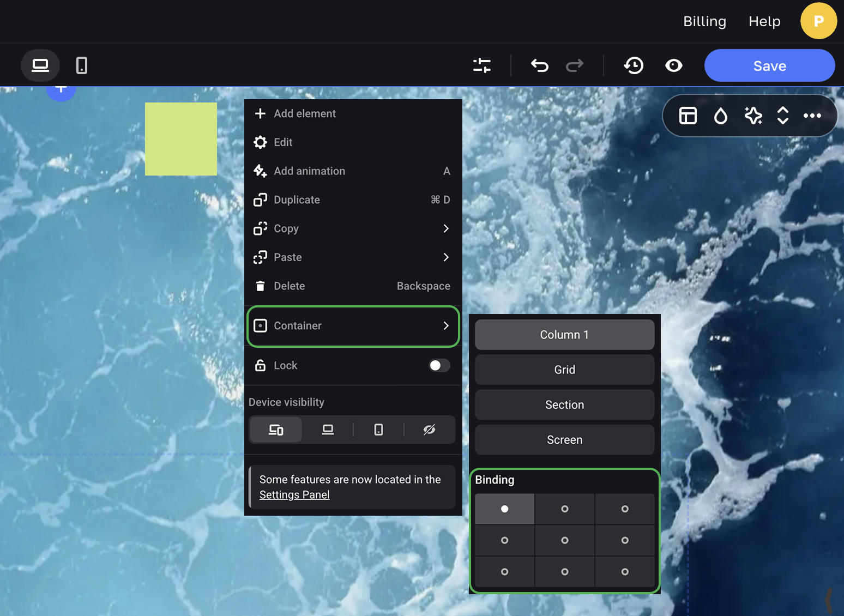Image resolution: width=844 pixels, height=616 pixels.
Task: Preview the site with eye icon
Action: coord(673,65)
